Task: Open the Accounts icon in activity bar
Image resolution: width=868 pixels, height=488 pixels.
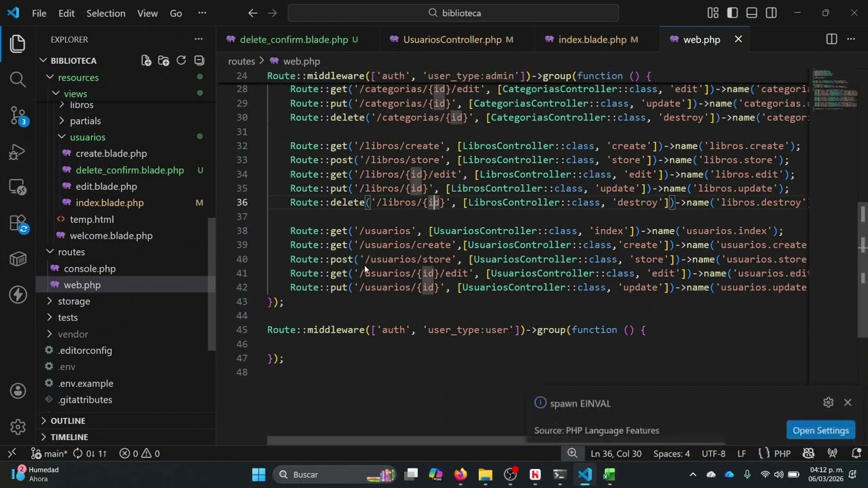Action: 18,391
